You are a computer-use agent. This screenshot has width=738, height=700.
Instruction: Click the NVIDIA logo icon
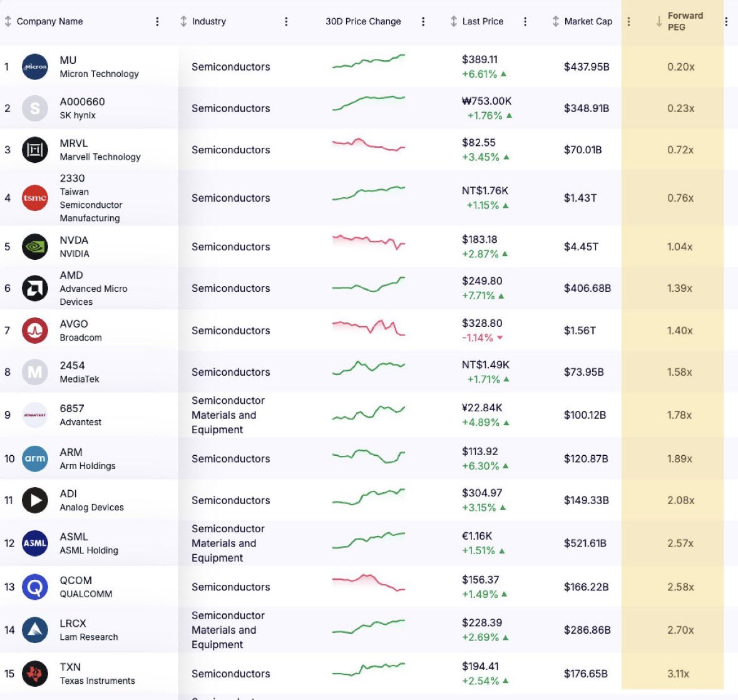click(35, 247)
